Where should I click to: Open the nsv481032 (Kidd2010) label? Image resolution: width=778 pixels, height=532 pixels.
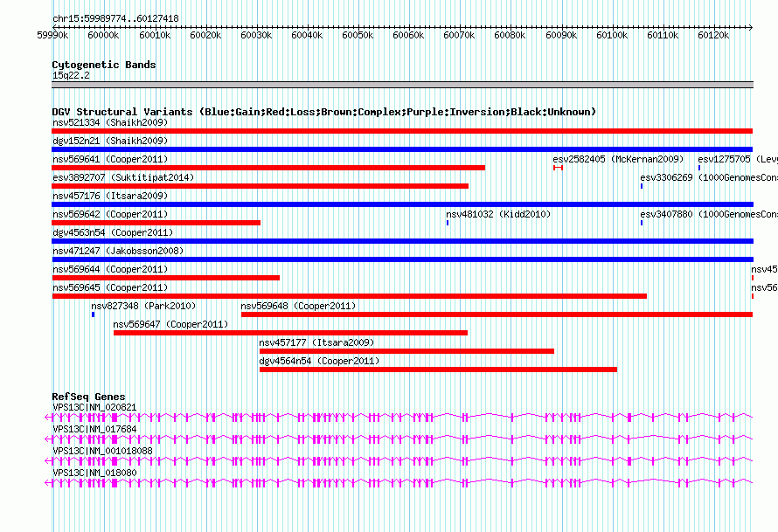coord(498,214)
